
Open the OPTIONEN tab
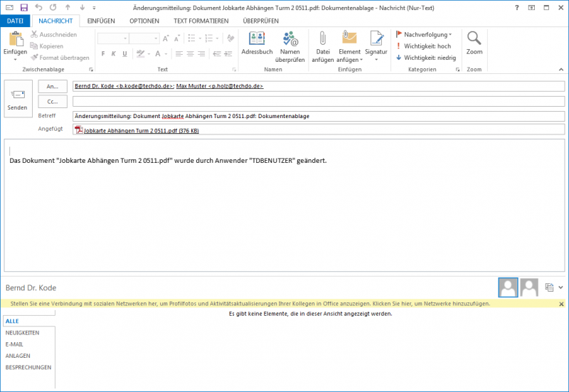144,21
